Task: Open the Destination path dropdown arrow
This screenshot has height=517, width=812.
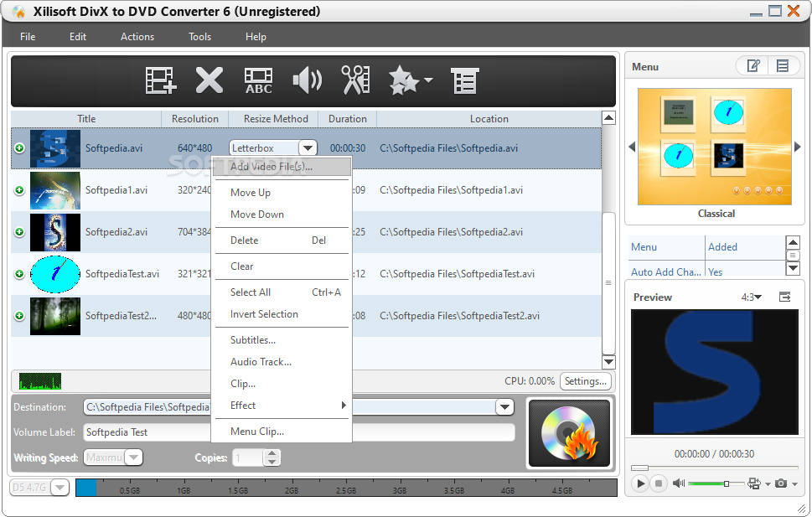Action: point(504,407)
